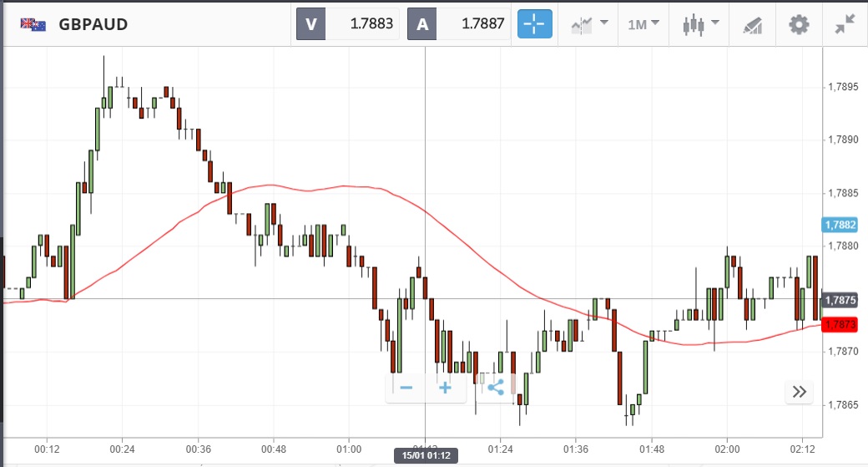Collapse chart with the shrink arrows icon
868x467 pixels.
pos(845,24)
